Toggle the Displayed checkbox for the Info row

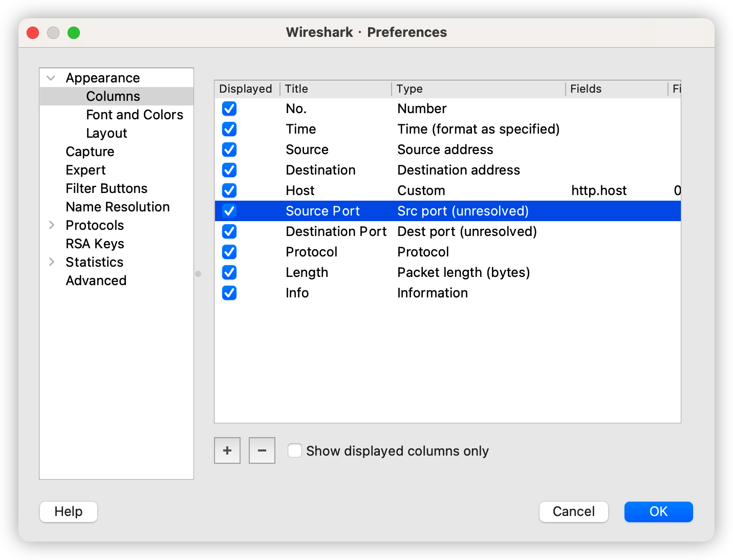pyautogui.click(x=229, y=293)
